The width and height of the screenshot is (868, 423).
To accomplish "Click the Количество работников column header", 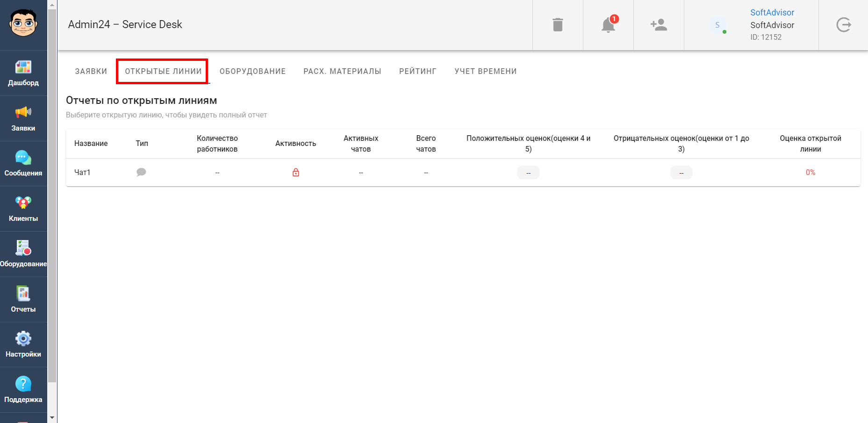I will click(217, 144).
